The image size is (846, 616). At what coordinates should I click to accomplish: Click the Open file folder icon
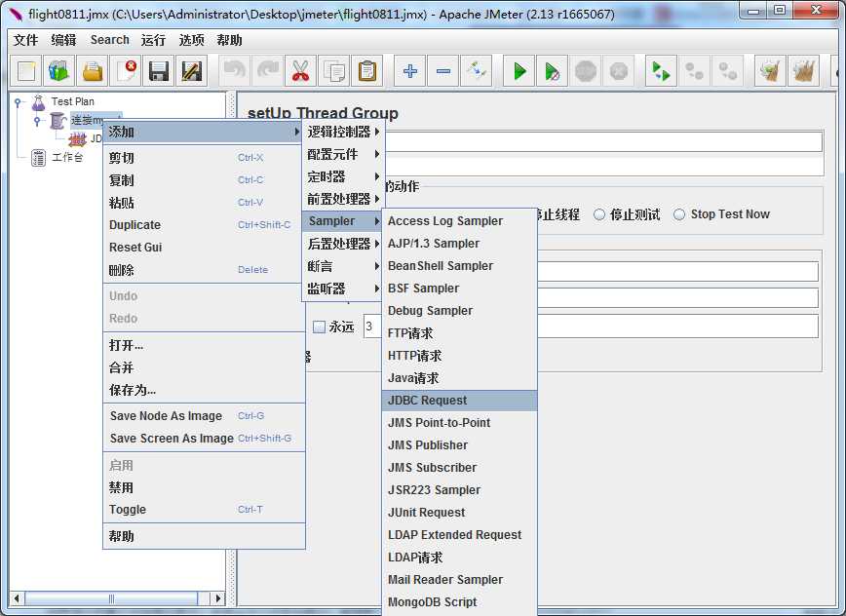pyautogui.click(x=93, y=71)
